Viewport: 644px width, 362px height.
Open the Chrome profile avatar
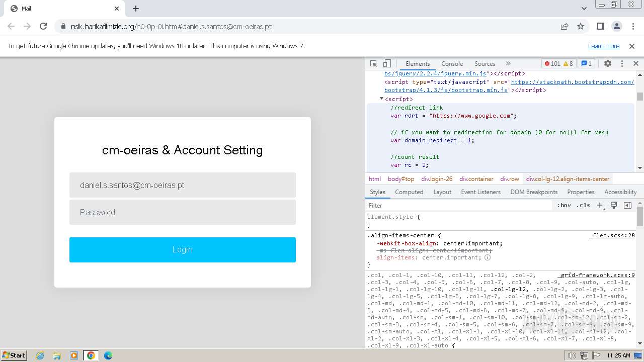click(x=616, y=26)
